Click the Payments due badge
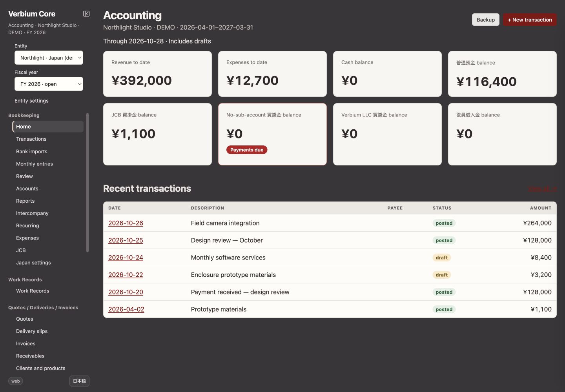Viewport: 565px width, 392px height. pos(247,150)
